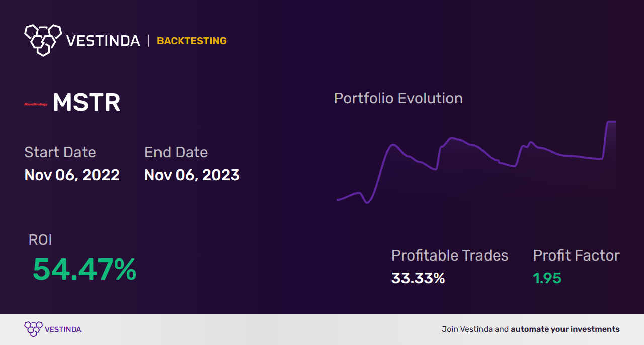Click the Portfolio Evolution chart title
The image size is (644, 345).
398,98
